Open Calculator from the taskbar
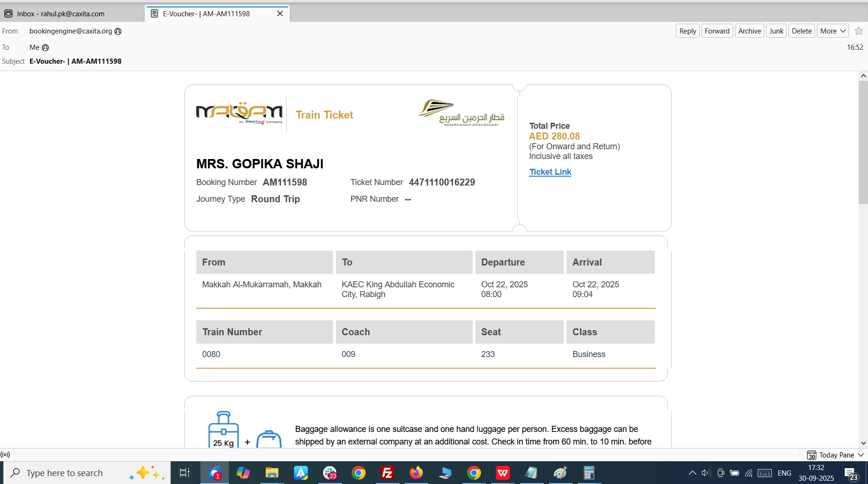This screenshot has width=868, height=484. (x=589, y=473)
